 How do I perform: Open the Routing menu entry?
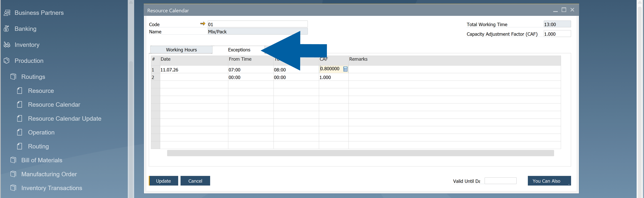[x=38, y=146]
